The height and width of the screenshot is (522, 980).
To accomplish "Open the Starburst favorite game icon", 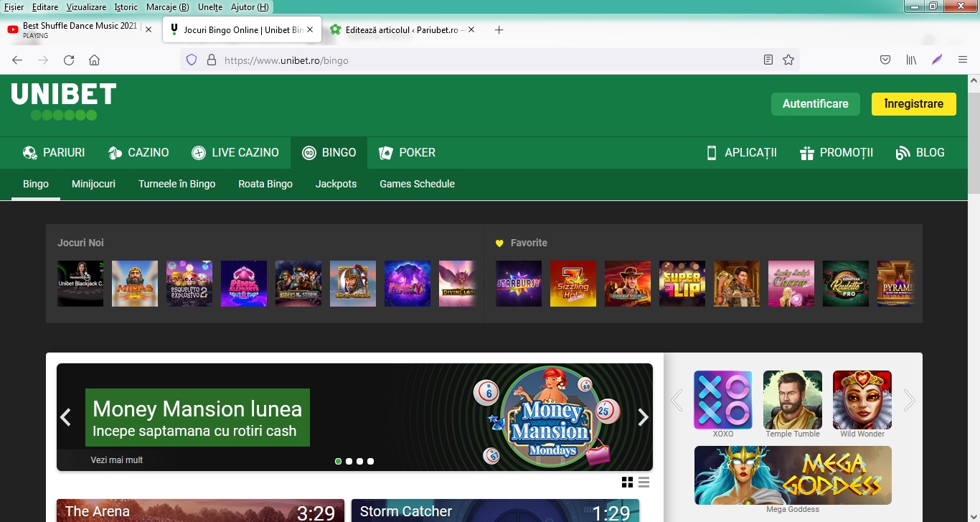I will 519,284.
